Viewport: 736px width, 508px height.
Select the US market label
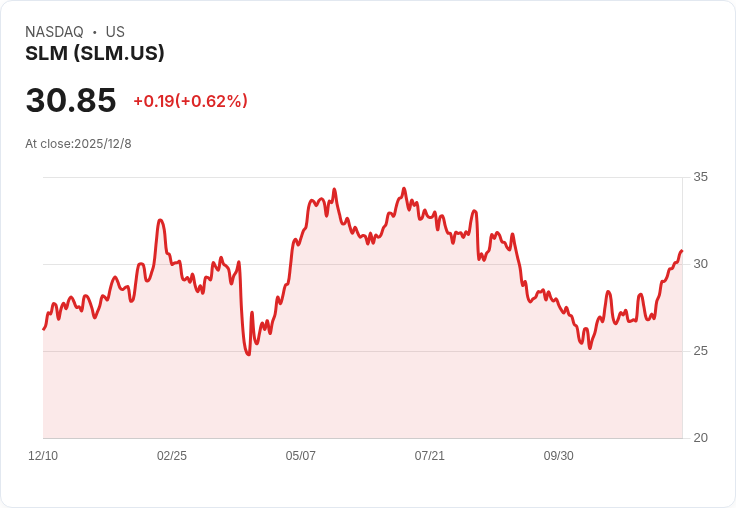pos(115,32)
